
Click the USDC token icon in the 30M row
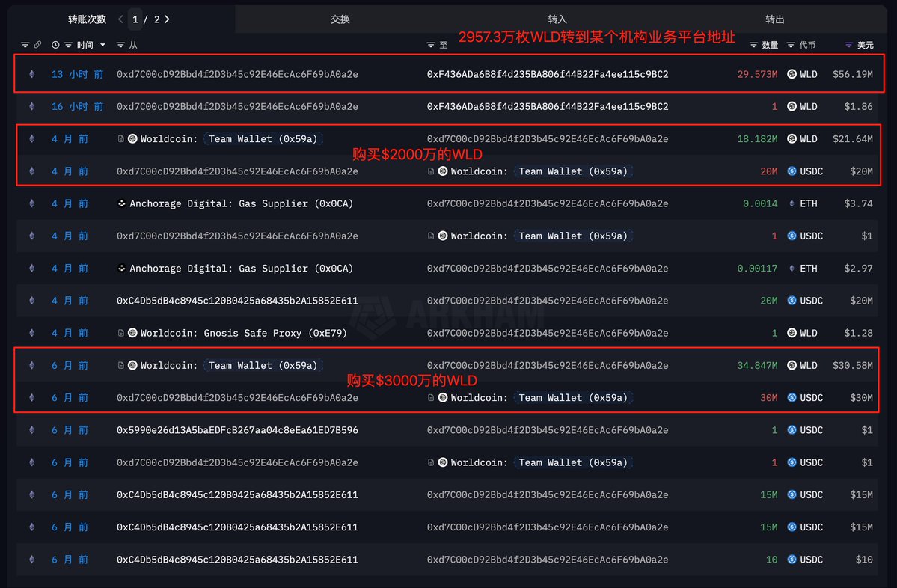(792, 397)
